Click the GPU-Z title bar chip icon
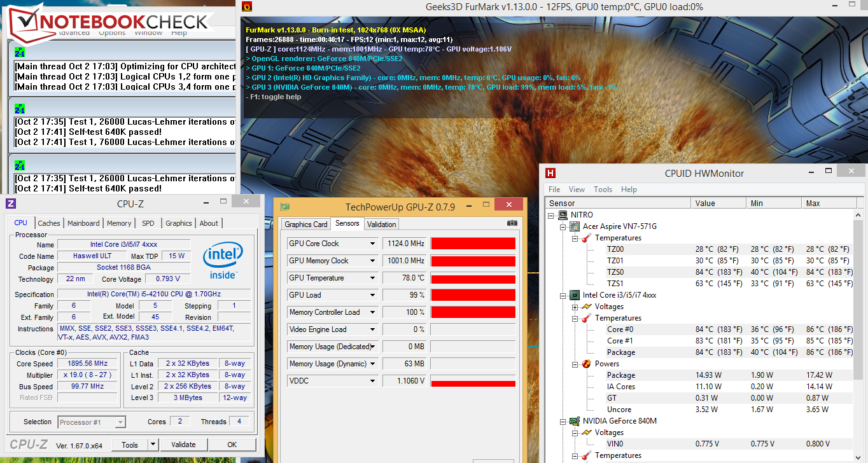 [285, 207]
